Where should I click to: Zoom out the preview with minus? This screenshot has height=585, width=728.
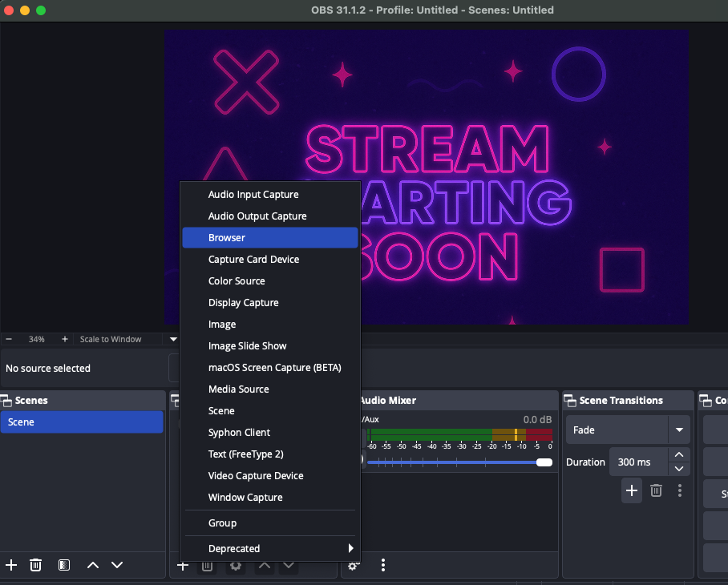coord(10,339)
